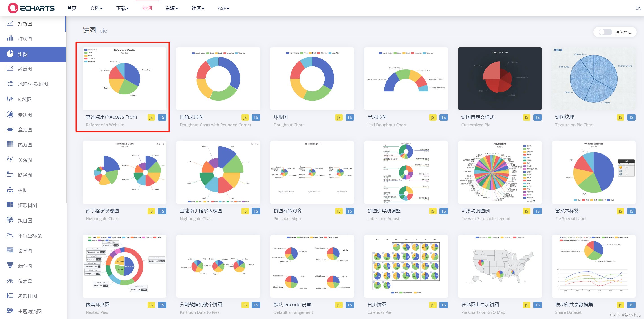Expand the 资源 dropdown menu

tap(172, 8)
